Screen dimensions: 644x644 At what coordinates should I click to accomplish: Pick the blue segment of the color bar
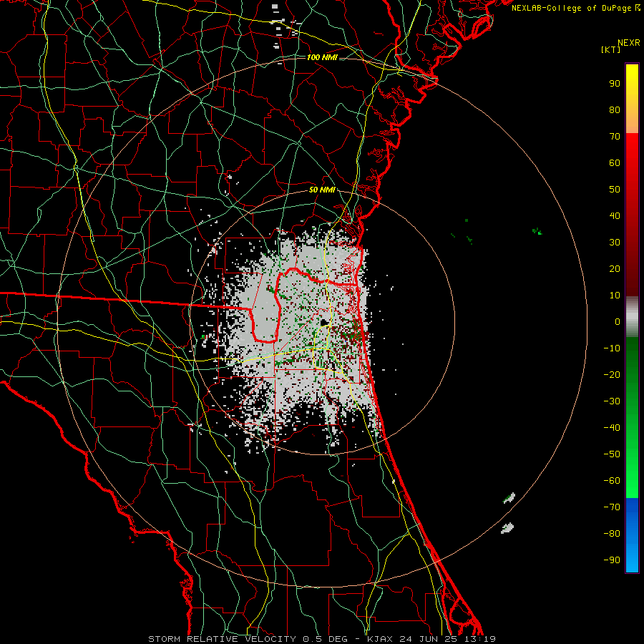point(632,535)
